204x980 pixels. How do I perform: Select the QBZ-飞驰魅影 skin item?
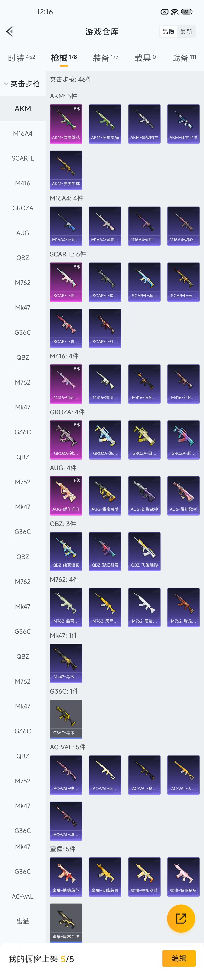[144, 551]
